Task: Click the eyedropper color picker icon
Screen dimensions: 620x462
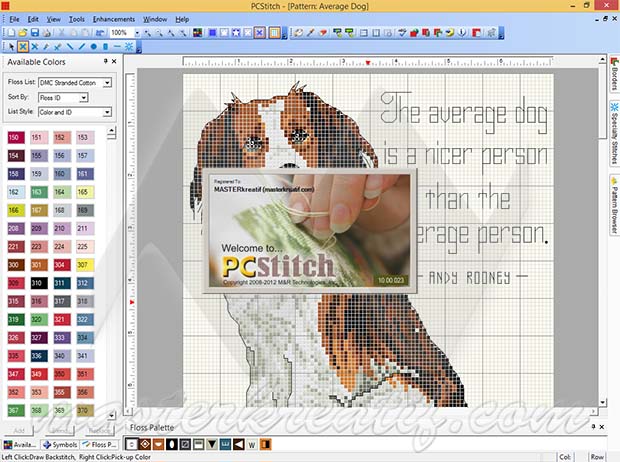Action: pyautogui.click(x=310, y=33)
